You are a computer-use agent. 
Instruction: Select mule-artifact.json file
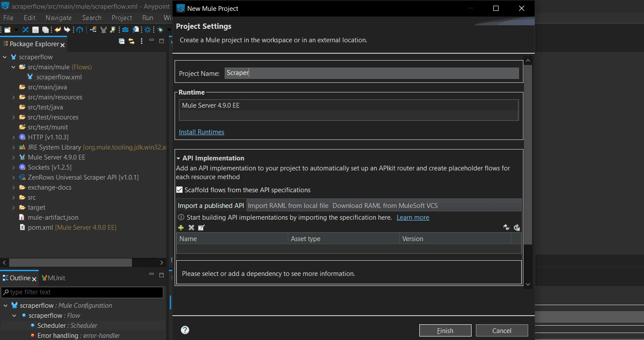(x=53, y=218)
